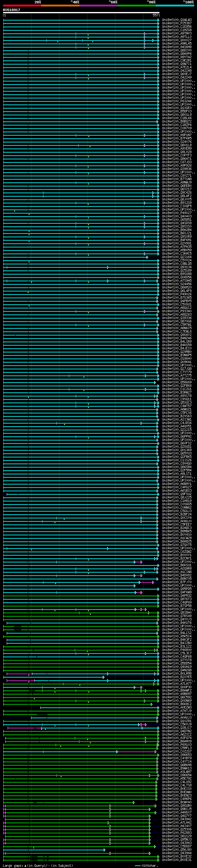Click the 'Large gaps' legend text
Viewport: 197px width, 868px height.
coord(13,865)
